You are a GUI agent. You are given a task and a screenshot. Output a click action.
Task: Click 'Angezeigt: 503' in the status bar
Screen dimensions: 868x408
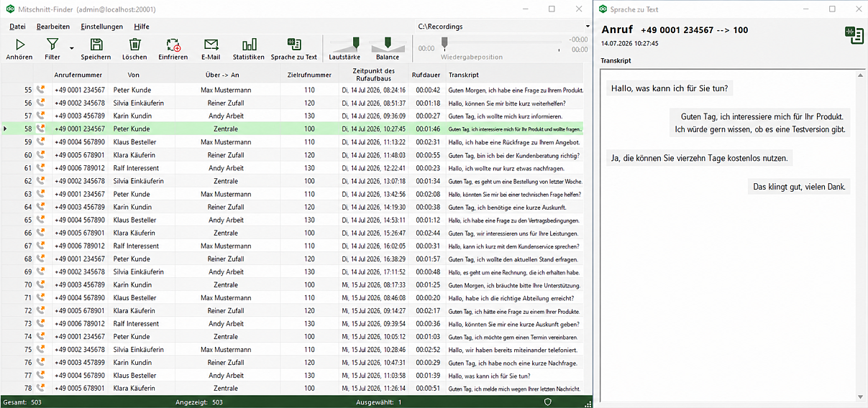[x=199, y=402]
